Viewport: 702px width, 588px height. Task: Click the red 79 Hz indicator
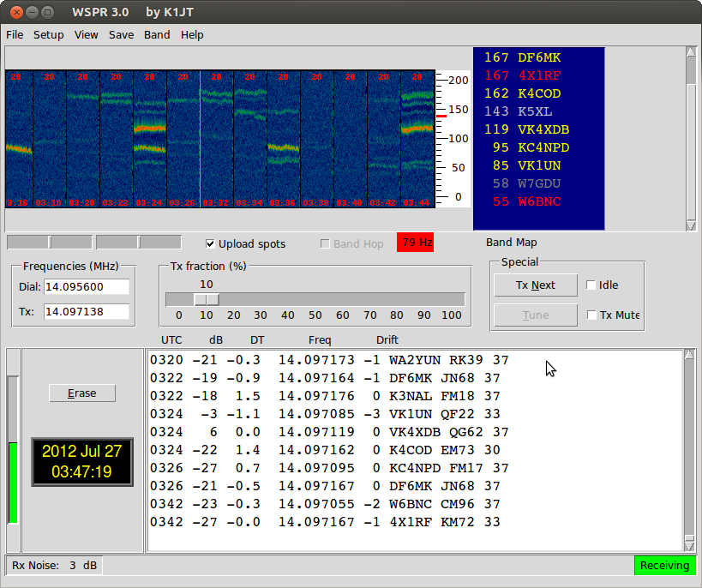[415, 243]
